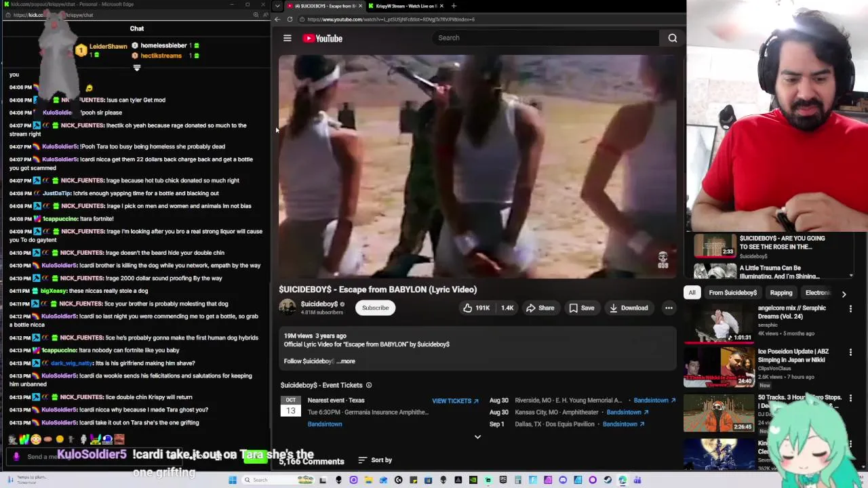Open the three-dot more actions menu
The height and width of the screenshot is (488, 868).
669,308
